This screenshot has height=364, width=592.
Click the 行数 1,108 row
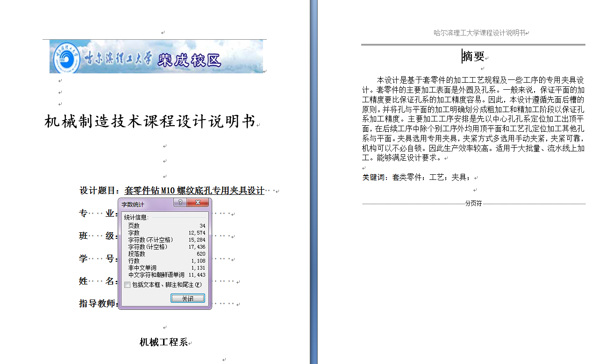pos(167,261)
